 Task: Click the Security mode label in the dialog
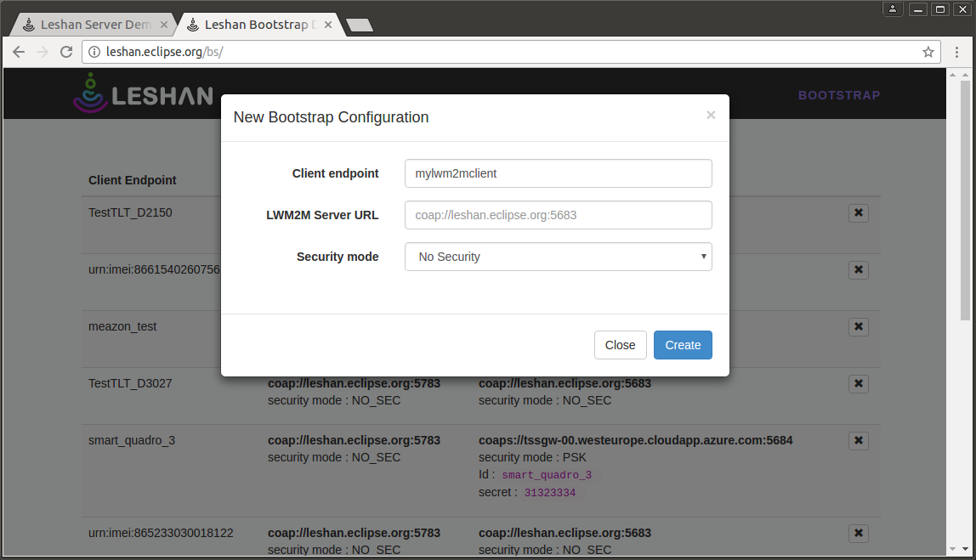(338, 257)
